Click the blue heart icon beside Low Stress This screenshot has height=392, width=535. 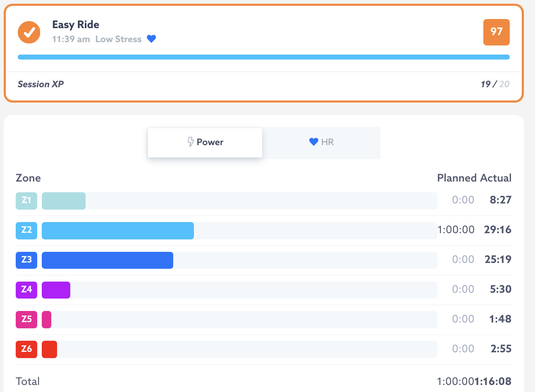[151, 39]
